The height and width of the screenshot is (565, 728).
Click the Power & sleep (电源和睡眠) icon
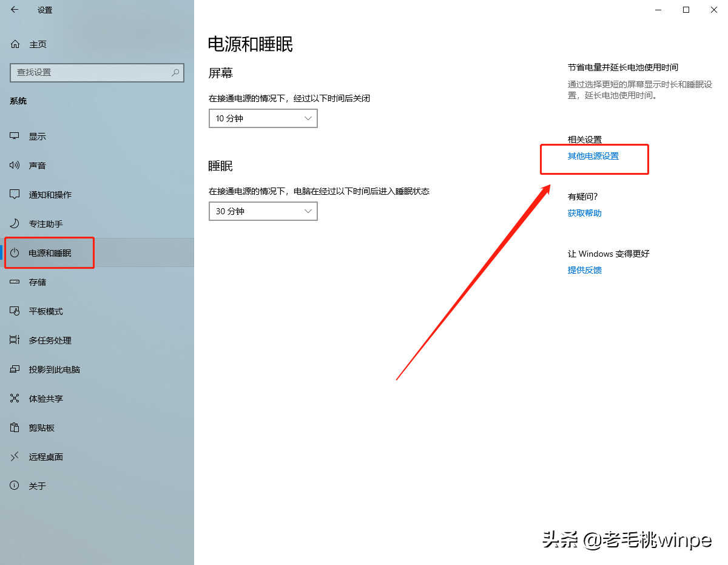[15, 253]
